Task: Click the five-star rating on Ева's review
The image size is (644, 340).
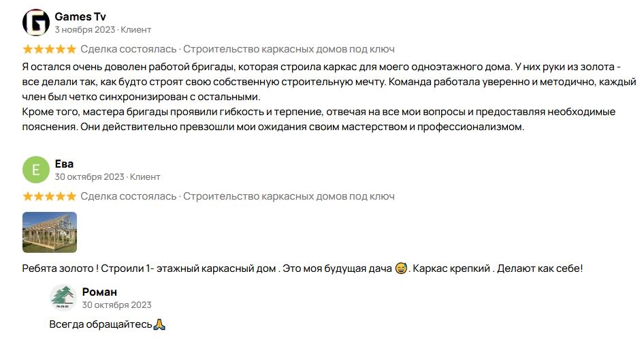Action: point(49,196)
